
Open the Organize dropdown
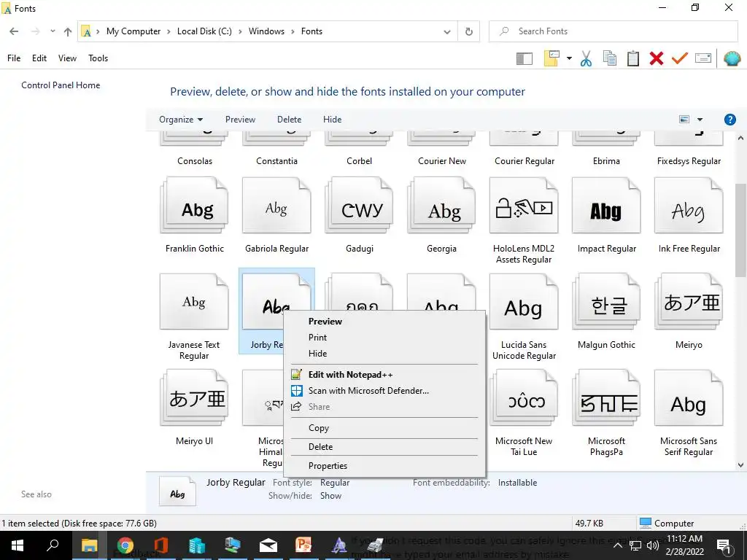pos(181,120)
